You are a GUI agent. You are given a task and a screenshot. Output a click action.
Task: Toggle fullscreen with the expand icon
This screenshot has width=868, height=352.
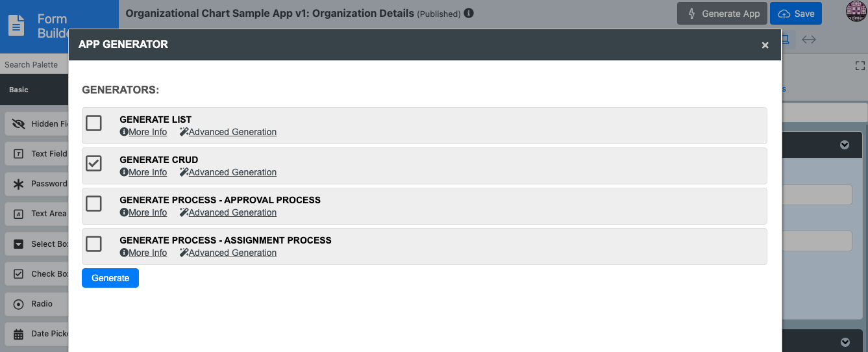[x=860, y=66]
